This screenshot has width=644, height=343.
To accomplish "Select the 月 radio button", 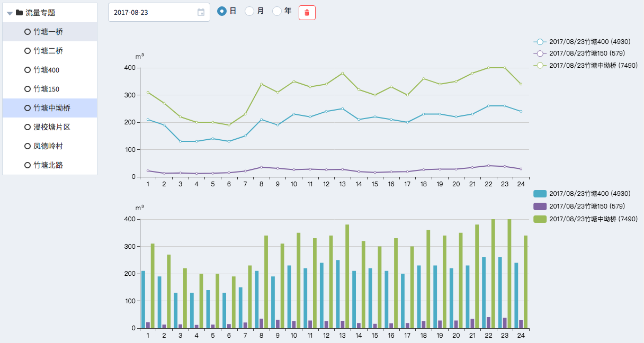I will 249,11.
